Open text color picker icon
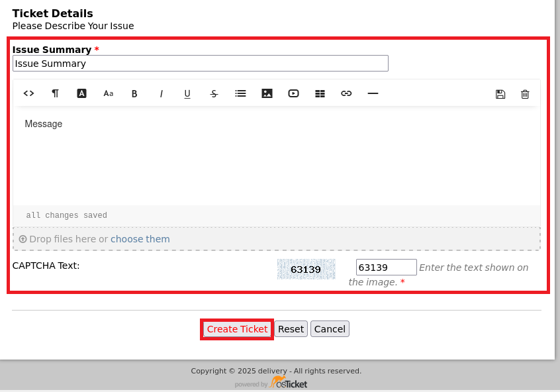 coord(82,93)
